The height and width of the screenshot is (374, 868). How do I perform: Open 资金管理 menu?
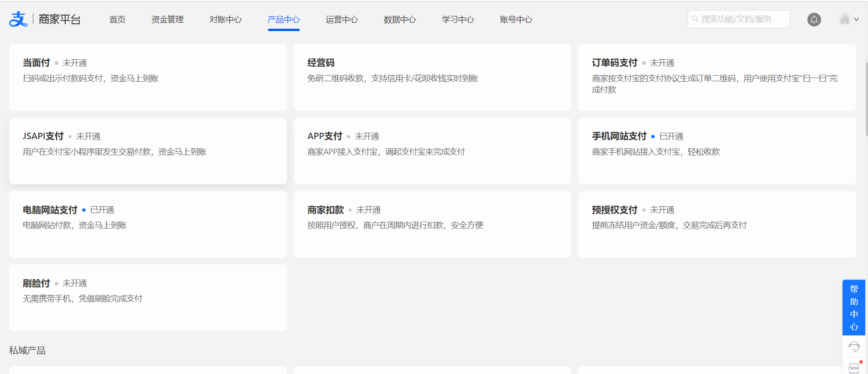(x=167, y=20)
